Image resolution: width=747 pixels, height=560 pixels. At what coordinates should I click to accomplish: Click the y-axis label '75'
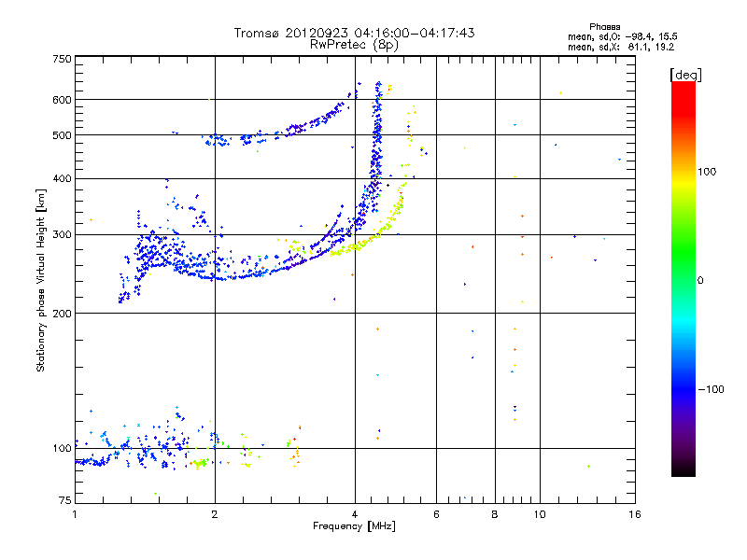click(65, 500)
